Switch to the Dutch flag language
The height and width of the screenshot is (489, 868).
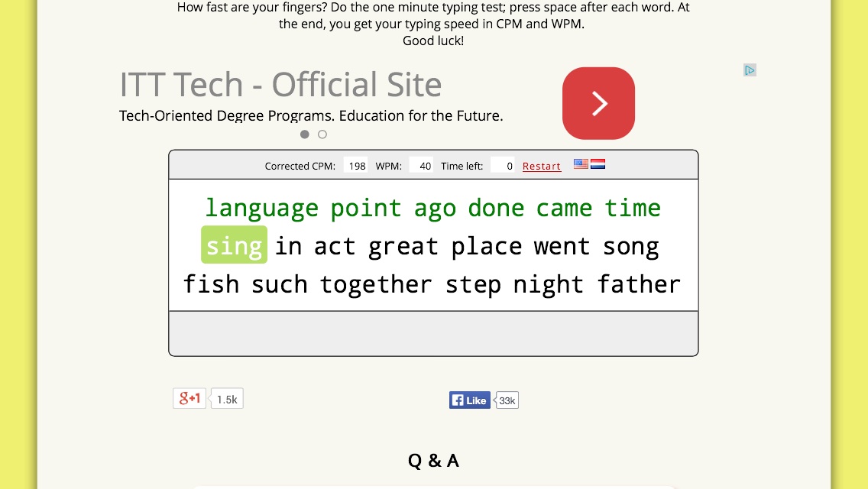(x=598, y=164)
